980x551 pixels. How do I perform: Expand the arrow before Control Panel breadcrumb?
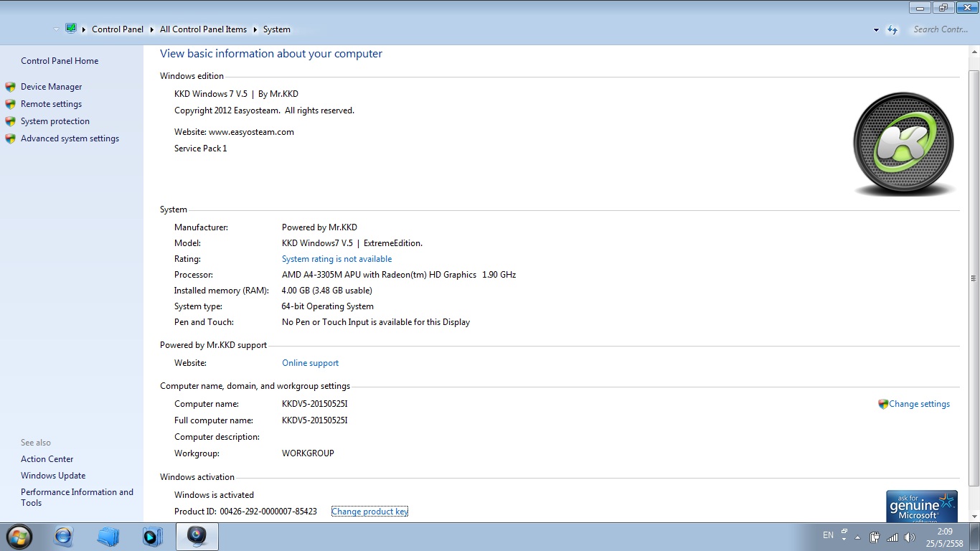(84, 29)
